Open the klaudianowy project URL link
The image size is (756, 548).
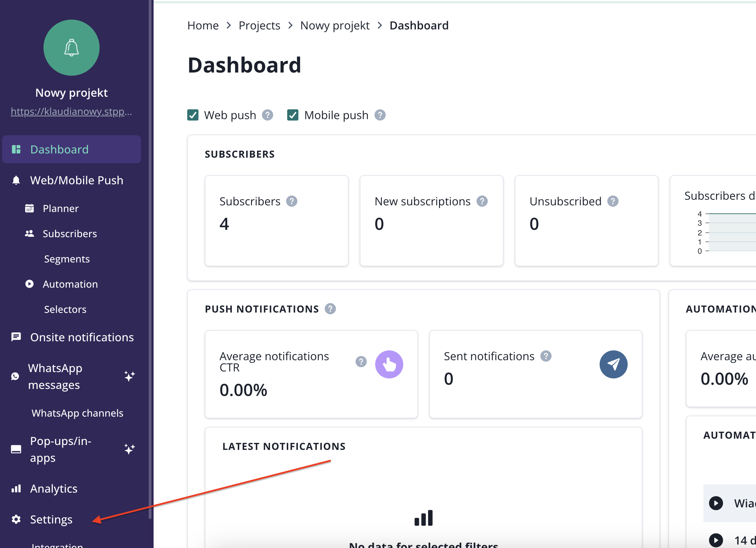(71, 111)
